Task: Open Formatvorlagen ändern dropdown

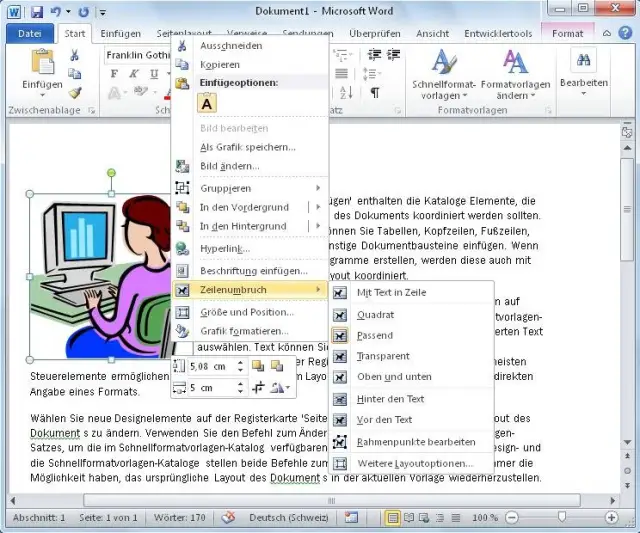Action: pos(516,75)
